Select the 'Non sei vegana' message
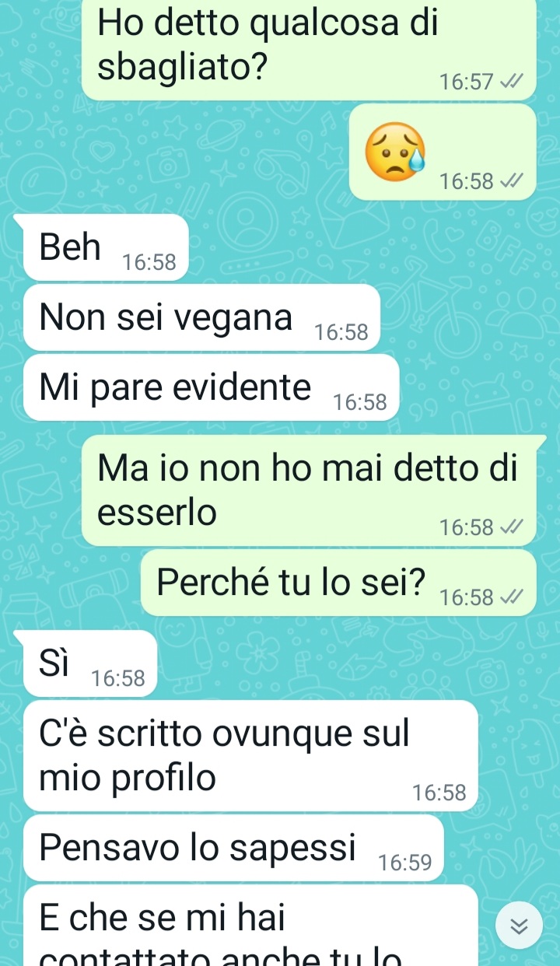 click(x=201, y=317)
